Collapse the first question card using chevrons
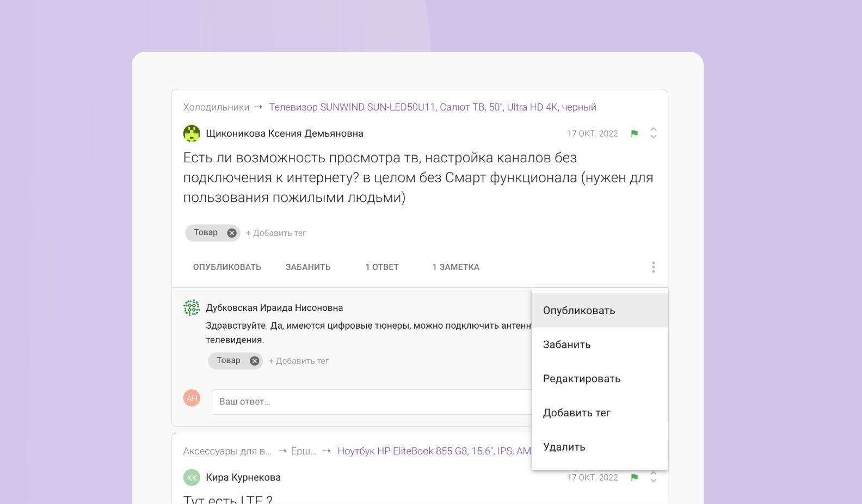Image resolution: width=862 pixels, height=504 pixels. [653, 133]
